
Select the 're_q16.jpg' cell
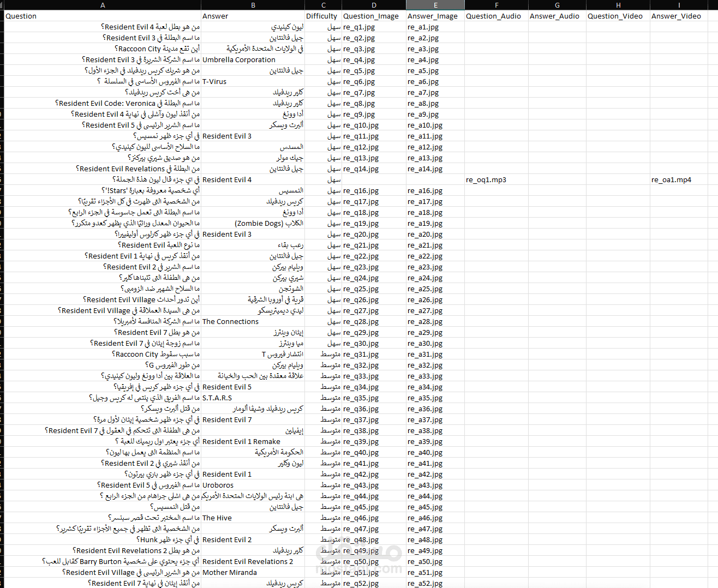(374, 190)
